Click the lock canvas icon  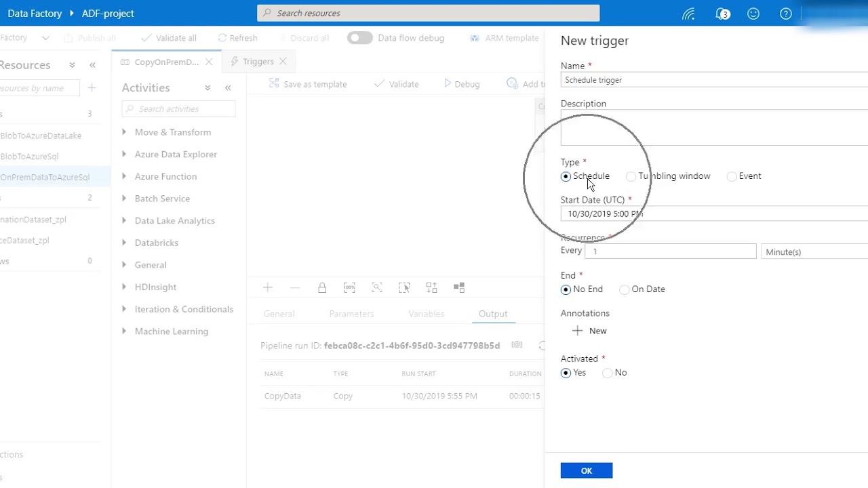click(322, 288)
